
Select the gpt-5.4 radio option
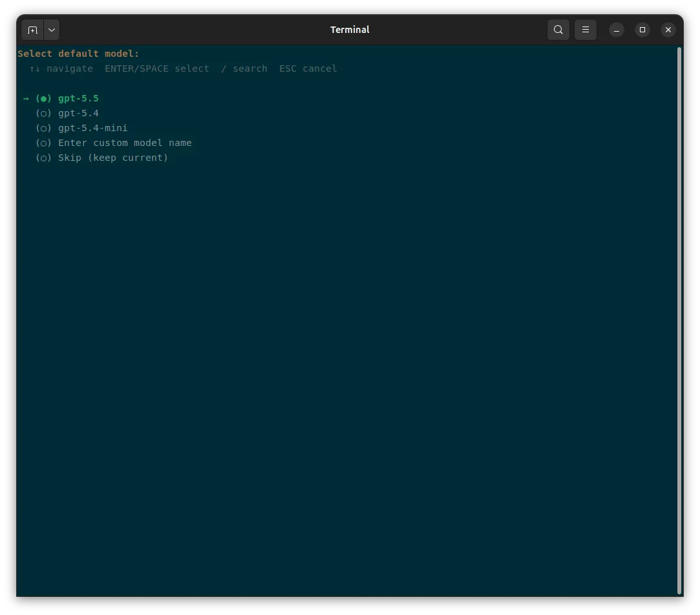(43, 113)
